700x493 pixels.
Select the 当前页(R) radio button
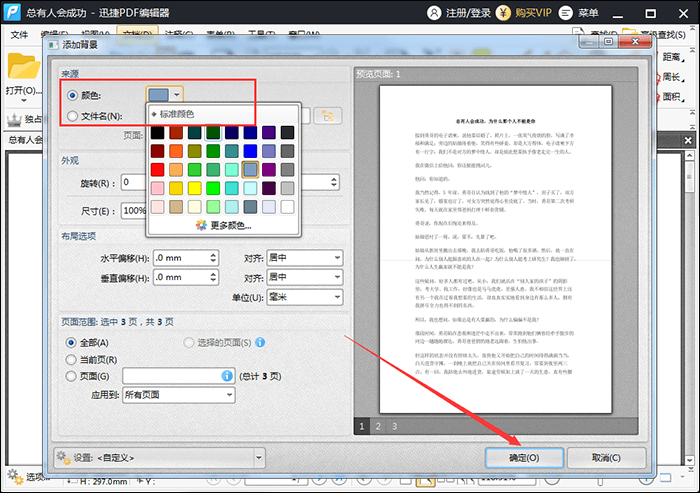tap(71, 359)
